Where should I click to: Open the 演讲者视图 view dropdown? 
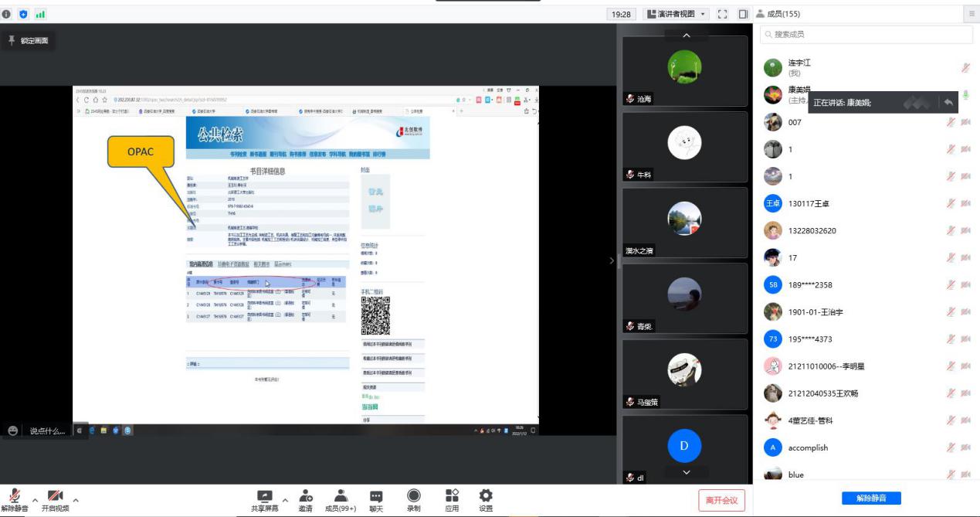677,14
